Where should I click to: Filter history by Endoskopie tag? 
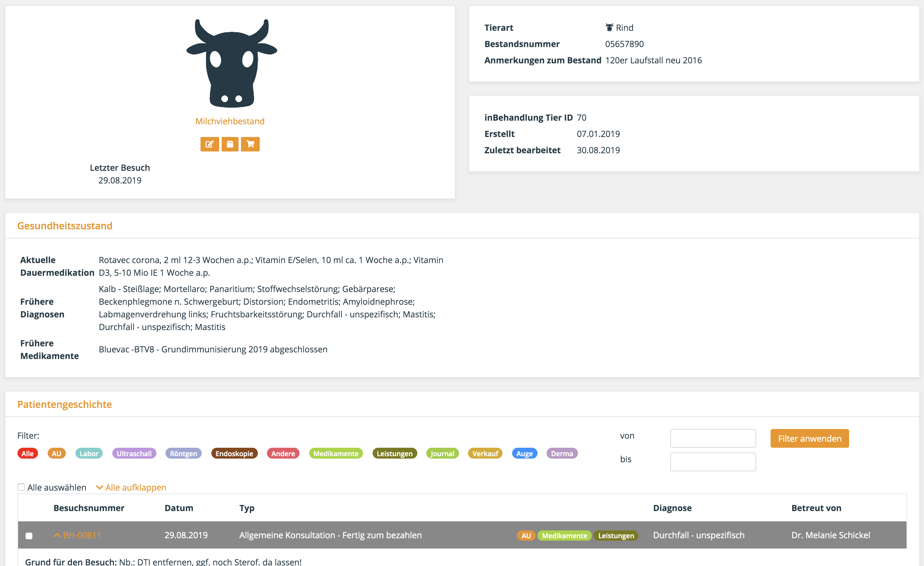[x=234, y=453]
